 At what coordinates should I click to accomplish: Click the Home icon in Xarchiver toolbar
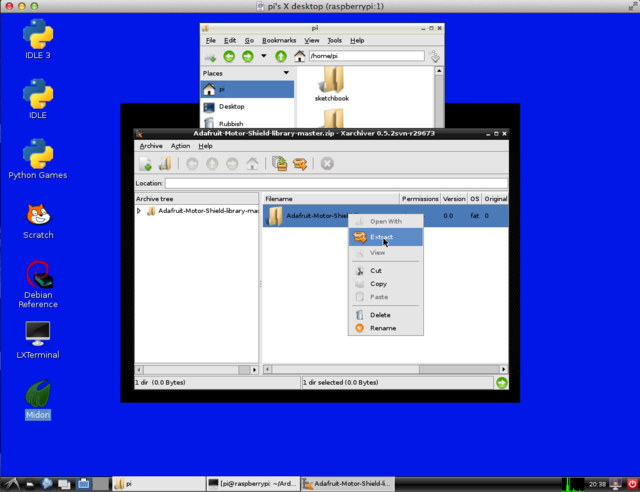point(250,163)
